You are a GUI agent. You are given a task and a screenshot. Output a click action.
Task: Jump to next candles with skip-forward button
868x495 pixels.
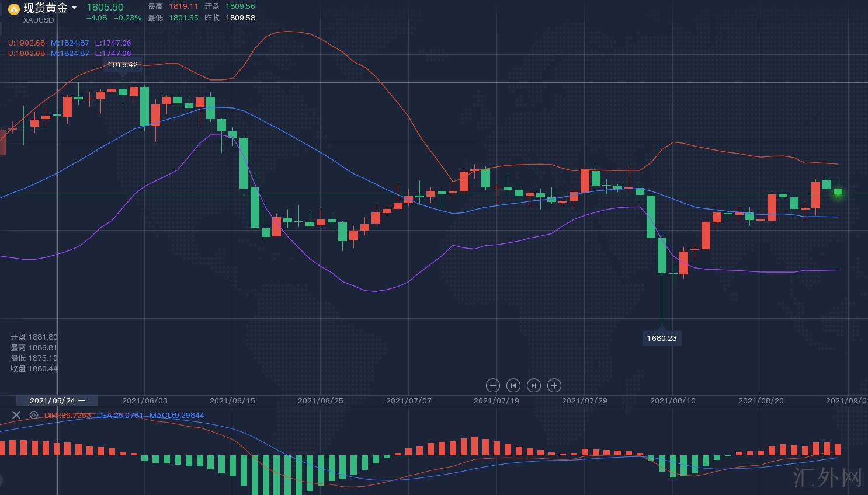coord(534,385)
